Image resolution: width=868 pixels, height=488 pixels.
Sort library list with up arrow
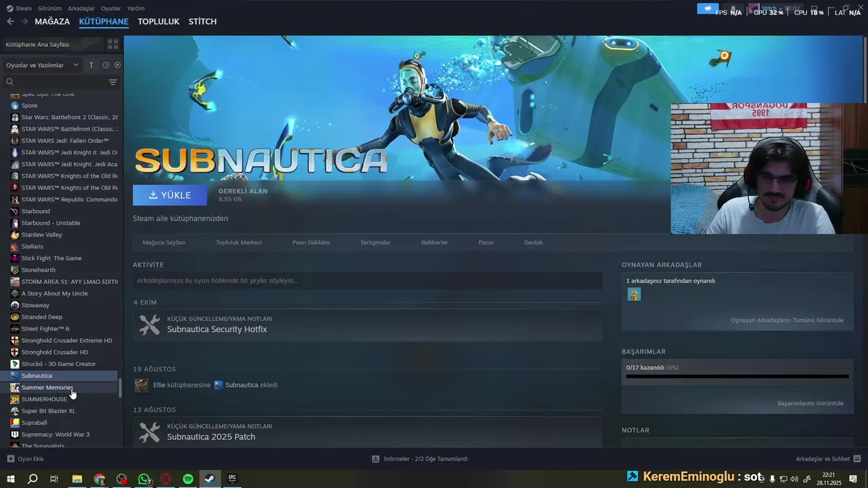point(91,65)
